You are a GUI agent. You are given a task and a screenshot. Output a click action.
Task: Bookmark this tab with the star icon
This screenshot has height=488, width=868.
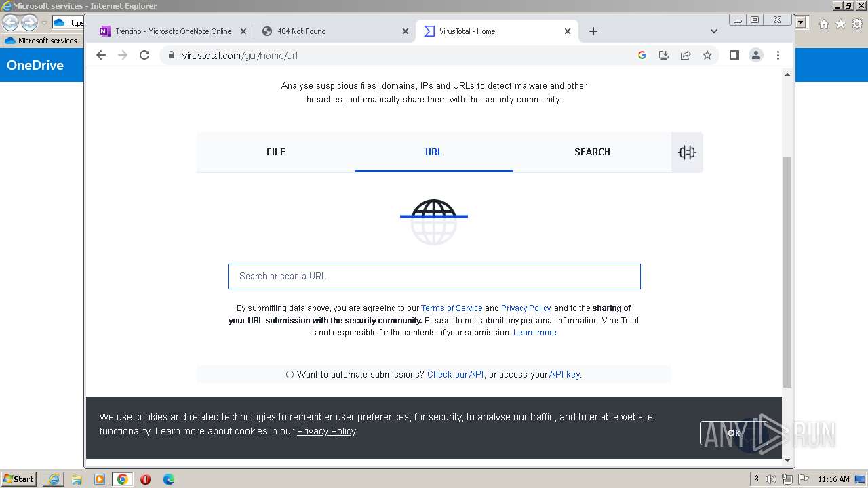707,55
